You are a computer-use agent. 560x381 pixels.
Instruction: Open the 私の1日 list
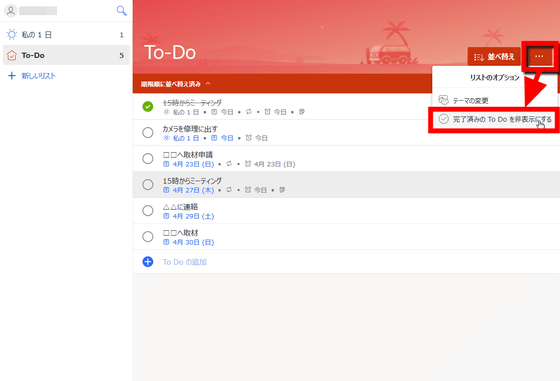[66, 35]
